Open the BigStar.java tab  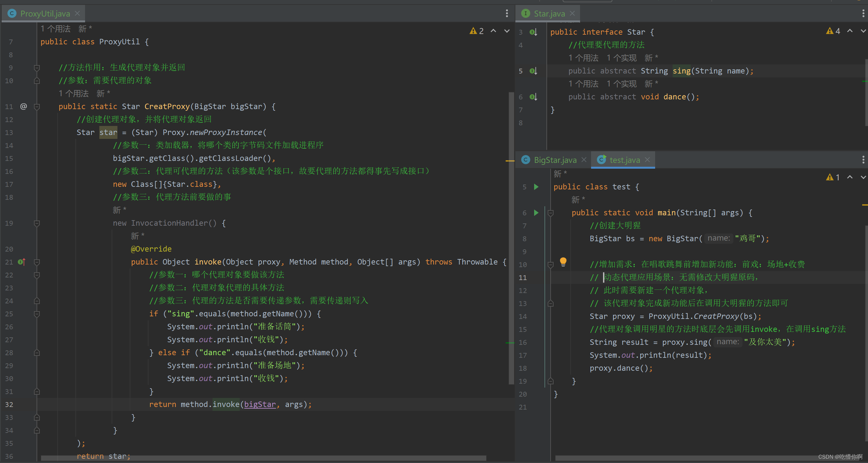click(x=555, y=160)
